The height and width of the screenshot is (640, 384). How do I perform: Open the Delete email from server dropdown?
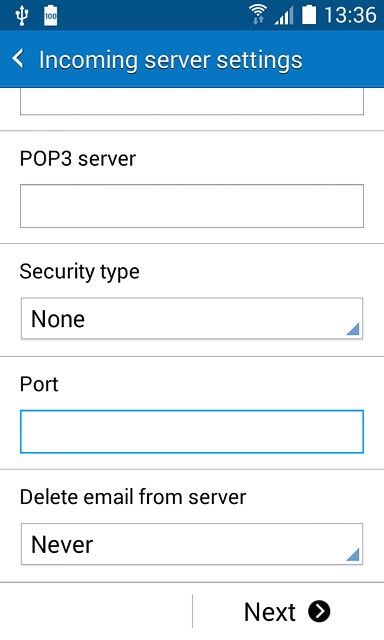[192, 544]
